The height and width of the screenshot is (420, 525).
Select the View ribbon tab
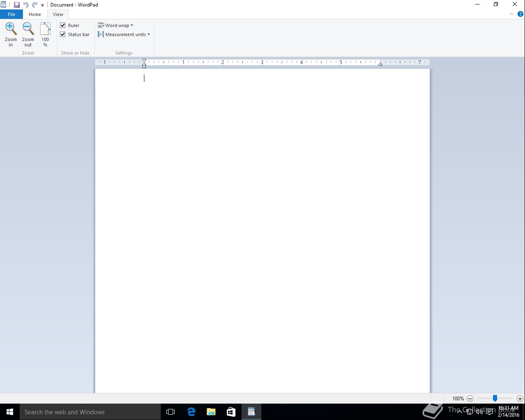point(58,14)
